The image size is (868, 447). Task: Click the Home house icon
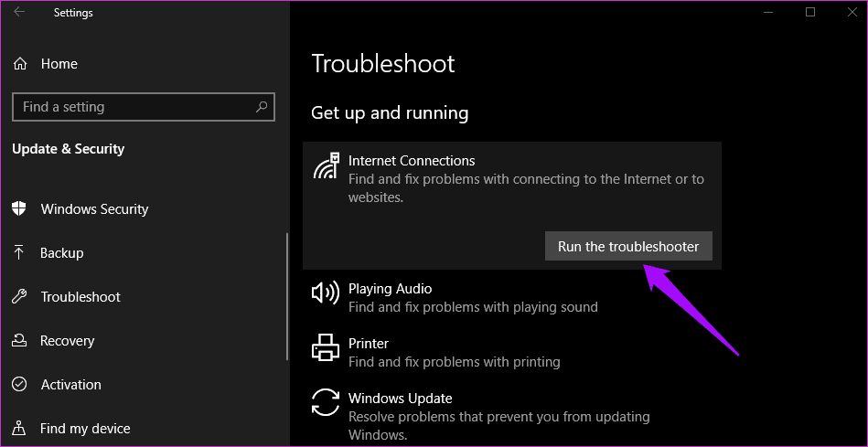point(20,64)
